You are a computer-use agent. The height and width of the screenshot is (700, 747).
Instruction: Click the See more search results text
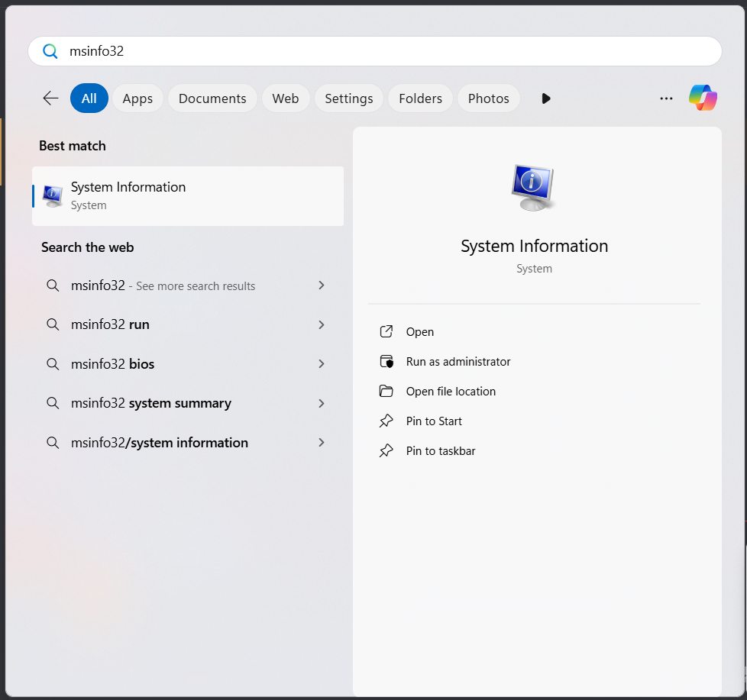196,285
